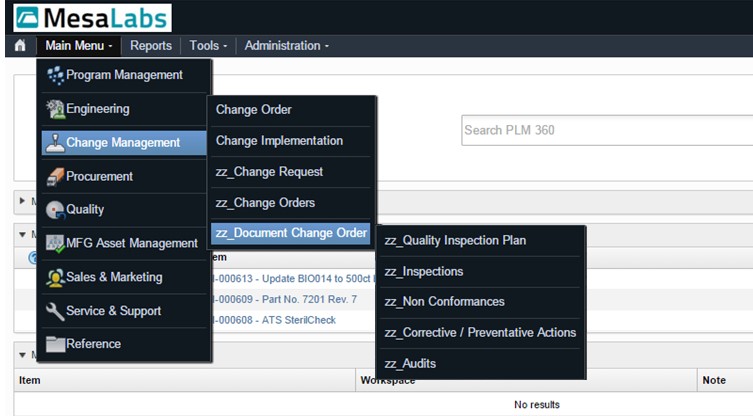Collapse the section above the Update BIO014 row
Screen dimensions: 753x416
point(22,234)
